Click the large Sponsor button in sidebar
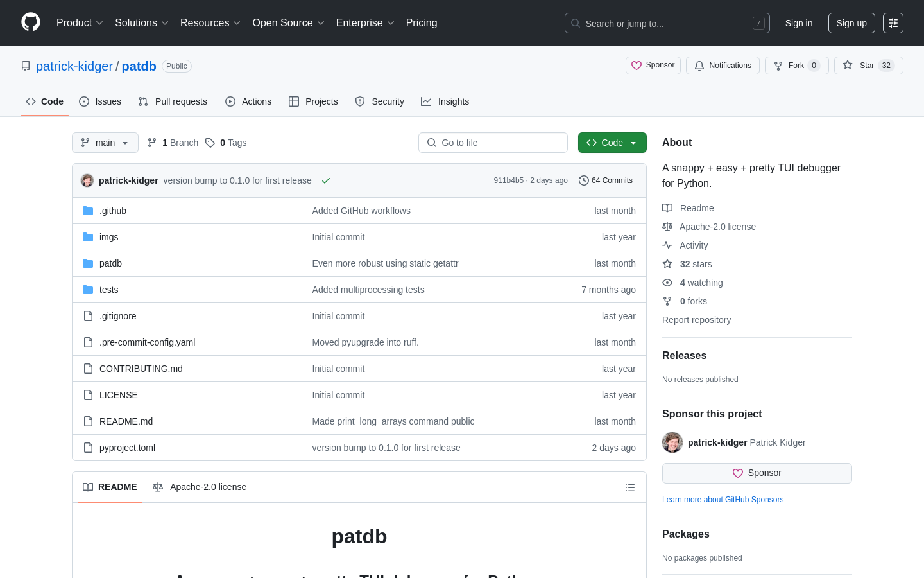The image size is (924, 578). pyautogui.click(x=757, y=473)
